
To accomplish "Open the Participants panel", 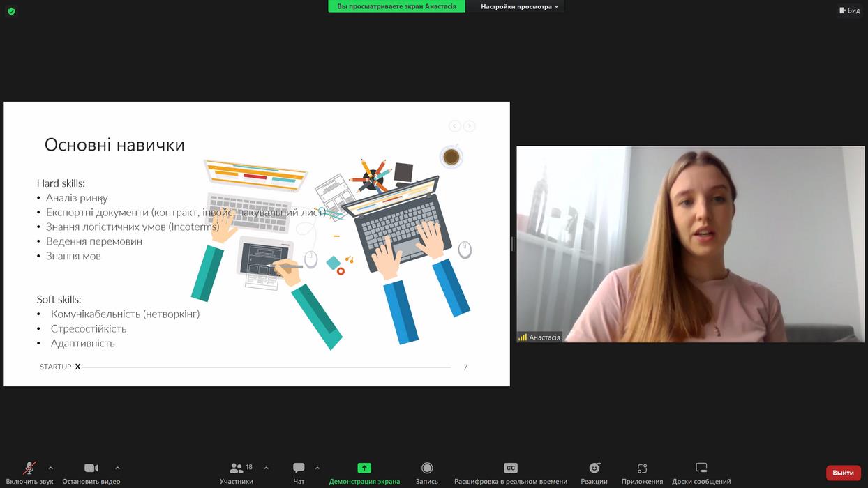I will 237,468.
